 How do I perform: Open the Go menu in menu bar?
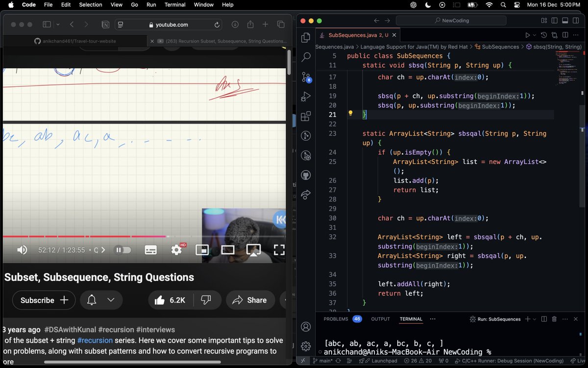point(134,4)
